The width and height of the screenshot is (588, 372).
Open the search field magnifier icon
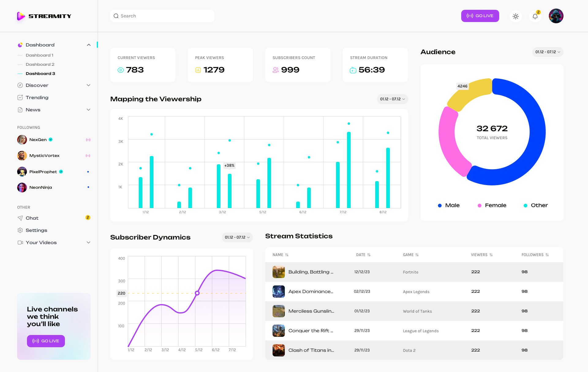click(116, 16)
